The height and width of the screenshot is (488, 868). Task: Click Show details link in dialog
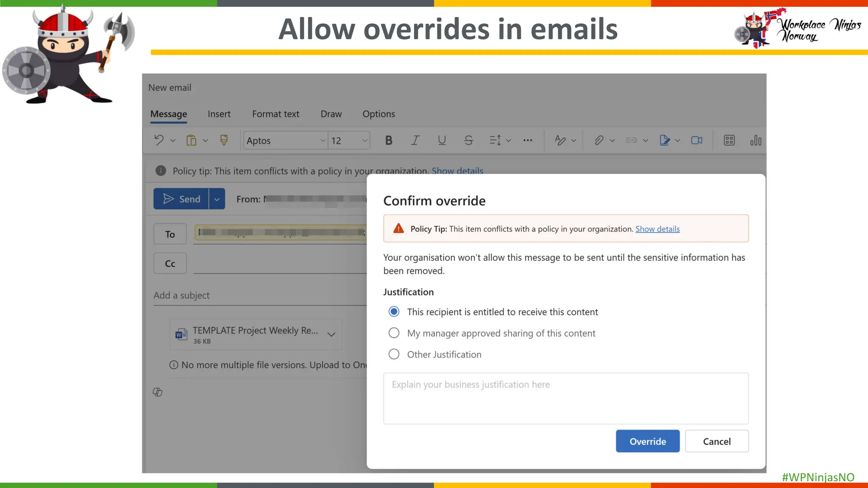[x=657, y=229]
